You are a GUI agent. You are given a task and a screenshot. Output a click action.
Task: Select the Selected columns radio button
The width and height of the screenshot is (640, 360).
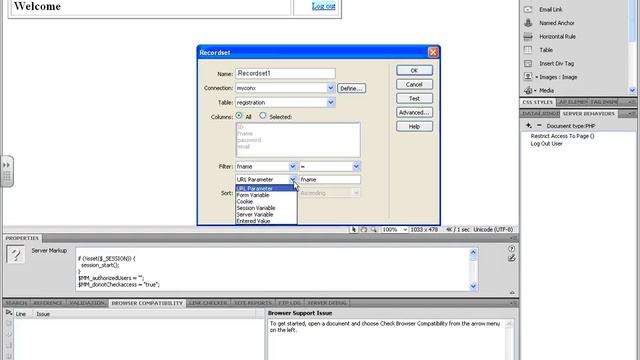(x=263, y=116)
